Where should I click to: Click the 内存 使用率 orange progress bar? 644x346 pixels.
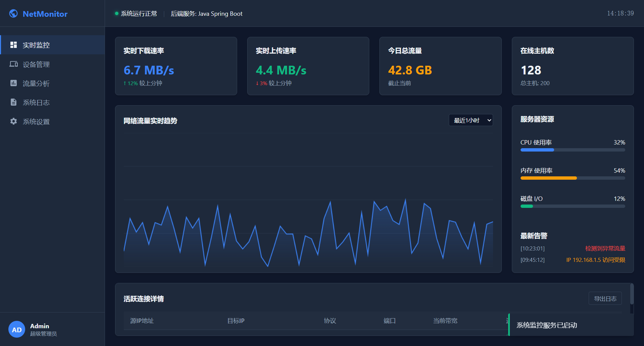tap(573, 178)
